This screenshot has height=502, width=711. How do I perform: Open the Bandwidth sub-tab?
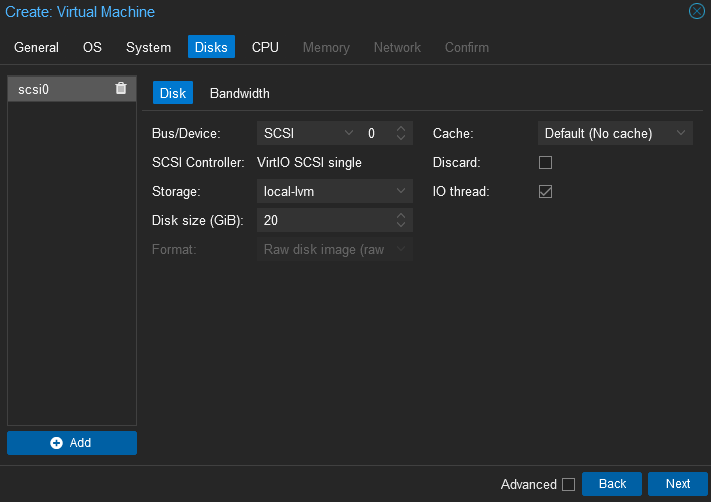[239, 93]
